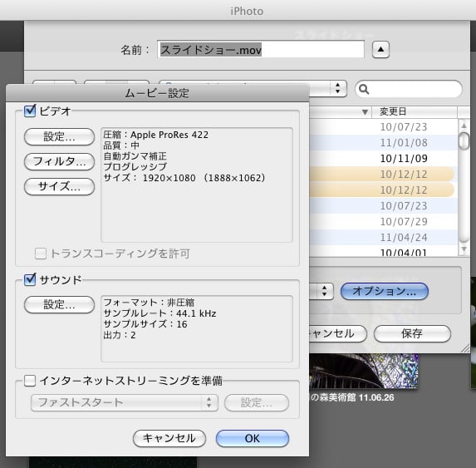Open sound 設定... button
This screenshot has height=468, width=476.
tap(59, 304)
